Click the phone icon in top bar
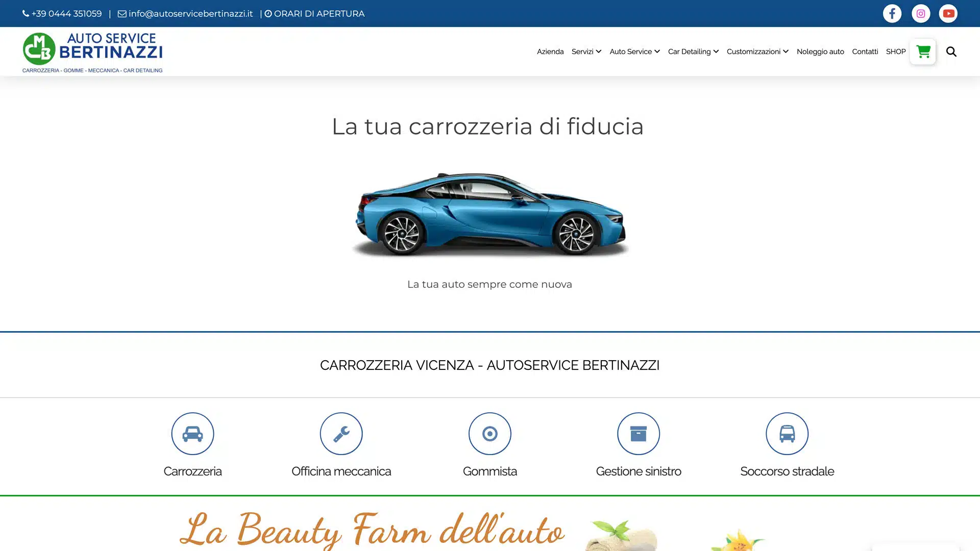 26,14
